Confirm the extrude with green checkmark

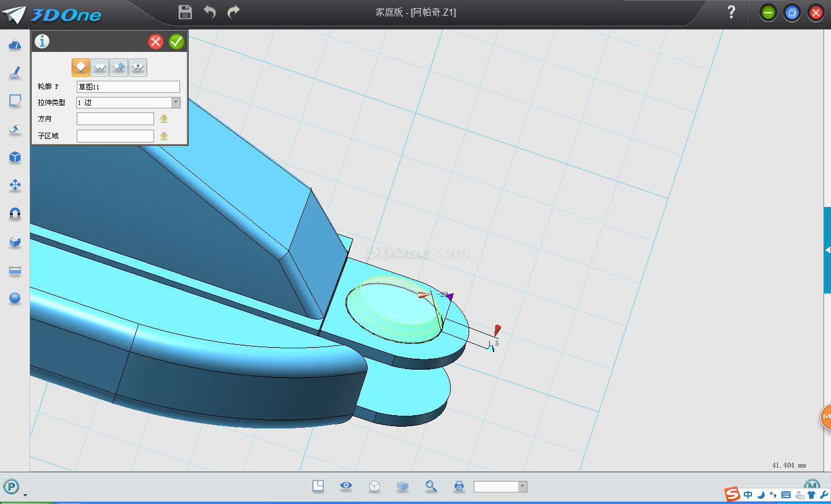tap(177, 42)
